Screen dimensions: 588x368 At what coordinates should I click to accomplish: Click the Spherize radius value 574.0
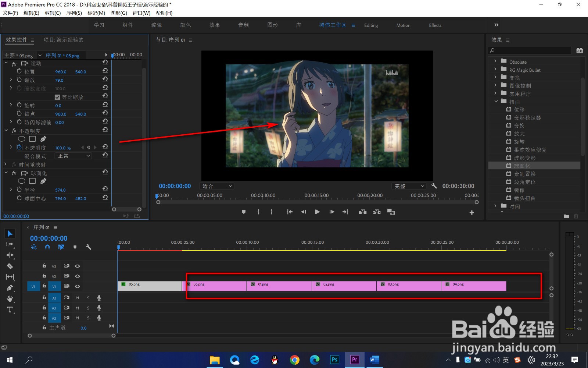(60, 190)
